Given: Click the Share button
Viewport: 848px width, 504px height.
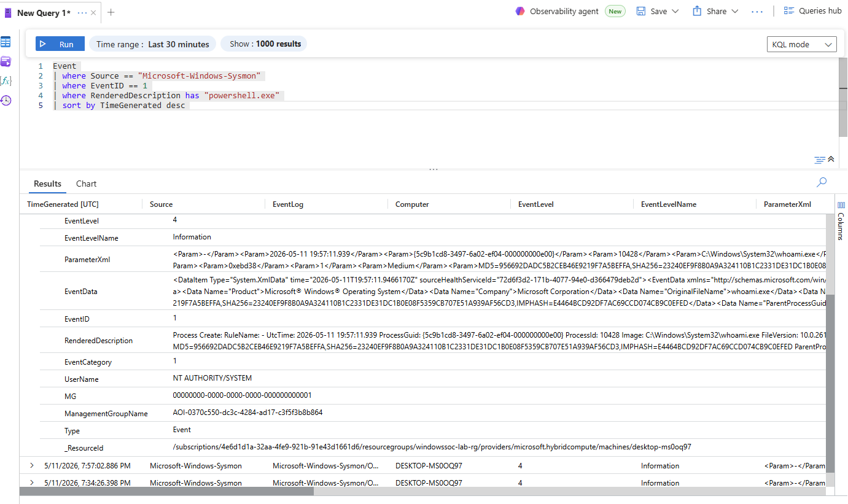Looking at the screenshot, I should [710, 11].
